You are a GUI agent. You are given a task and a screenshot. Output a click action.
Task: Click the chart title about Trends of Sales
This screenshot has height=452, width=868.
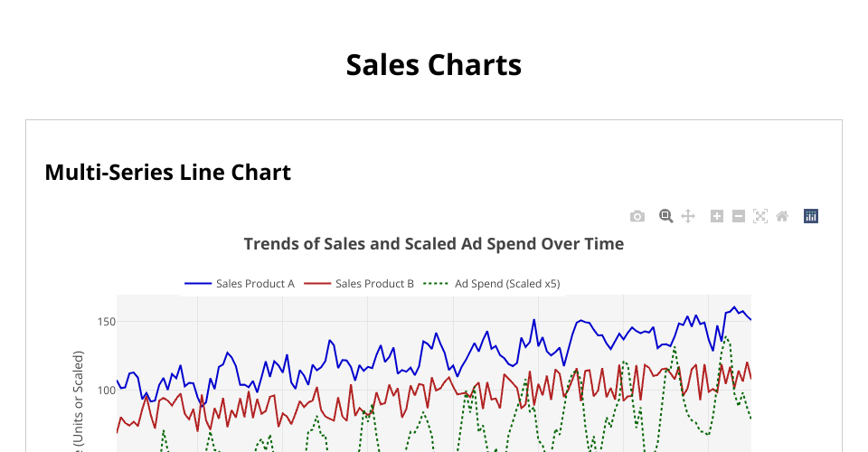click(x=434, y=244)
